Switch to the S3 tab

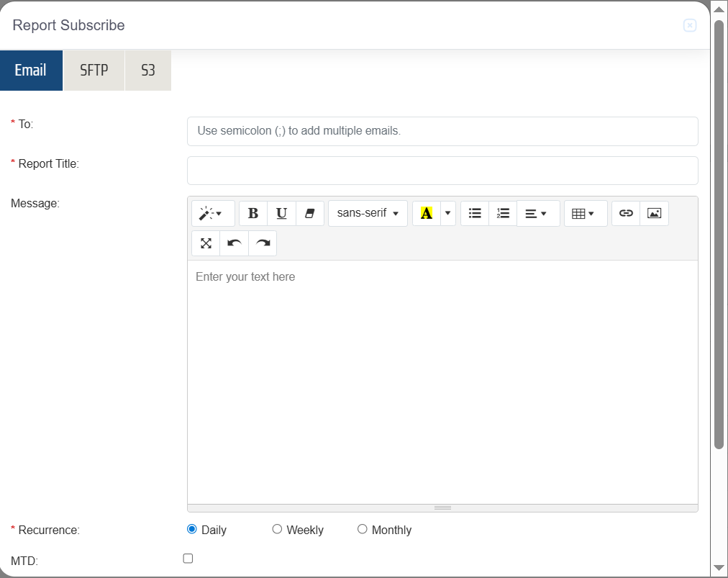coord(148,71)
